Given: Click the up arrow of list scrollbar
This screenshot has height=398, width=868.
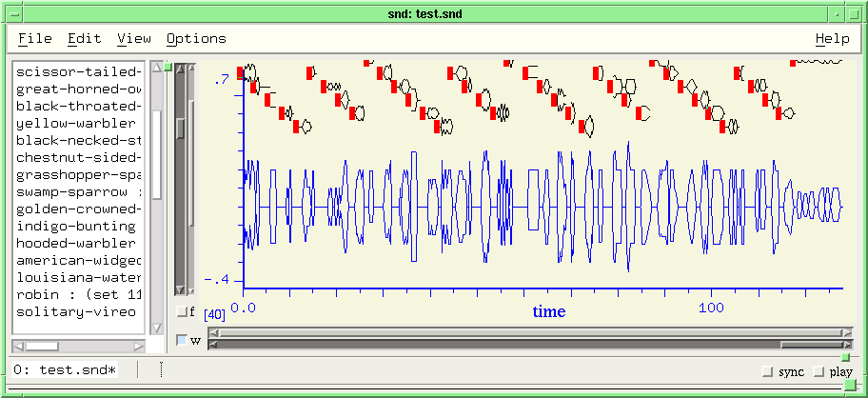Looking at the screenshot, I should (x=157, y=68).
